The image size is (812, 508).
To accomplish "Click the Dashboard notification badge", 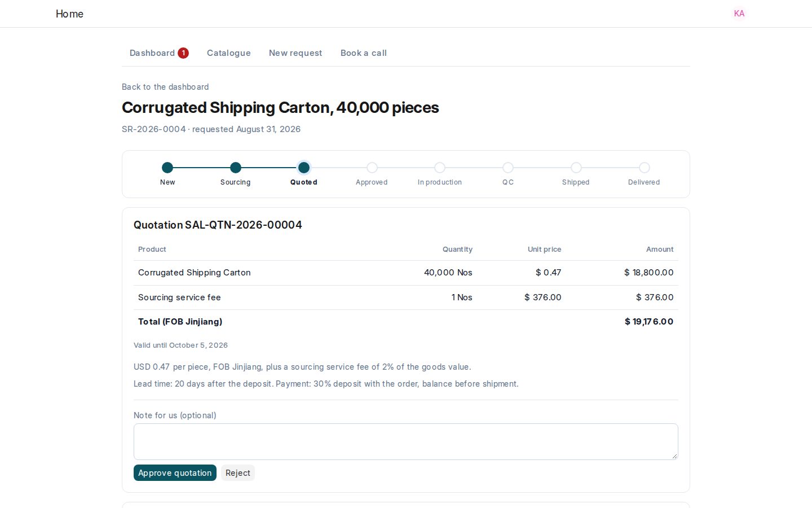I will pos(183,53).
